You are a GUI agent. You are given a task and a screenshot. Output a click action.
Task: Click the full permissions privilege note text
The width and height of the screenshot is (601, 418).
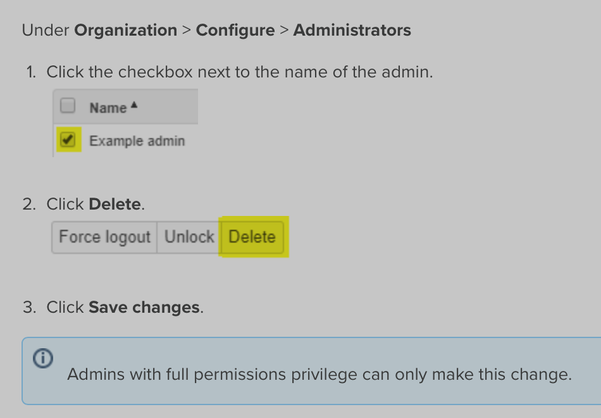pyautogui.click(x=319, y=375)
